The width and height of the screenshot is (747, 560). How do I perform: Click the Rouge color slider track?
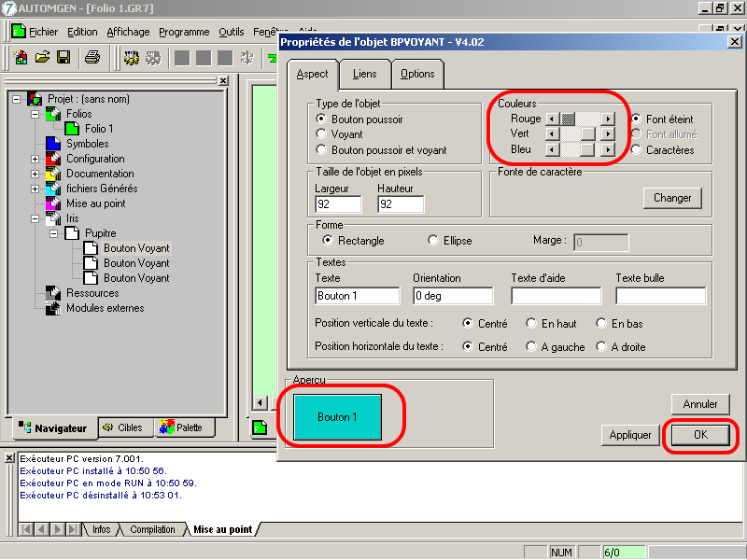[588, 119]
